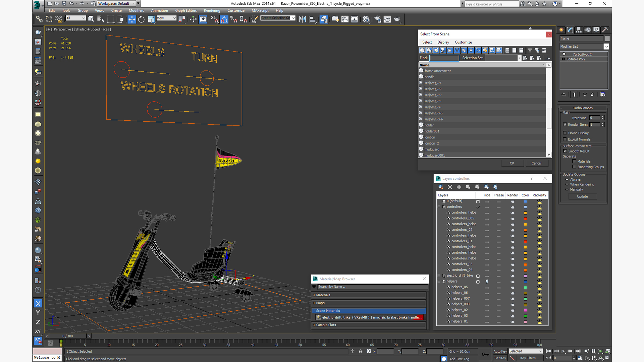644x362 pixels.
Task: Check Separate by Materials checkbox
Action: point(574,162)
